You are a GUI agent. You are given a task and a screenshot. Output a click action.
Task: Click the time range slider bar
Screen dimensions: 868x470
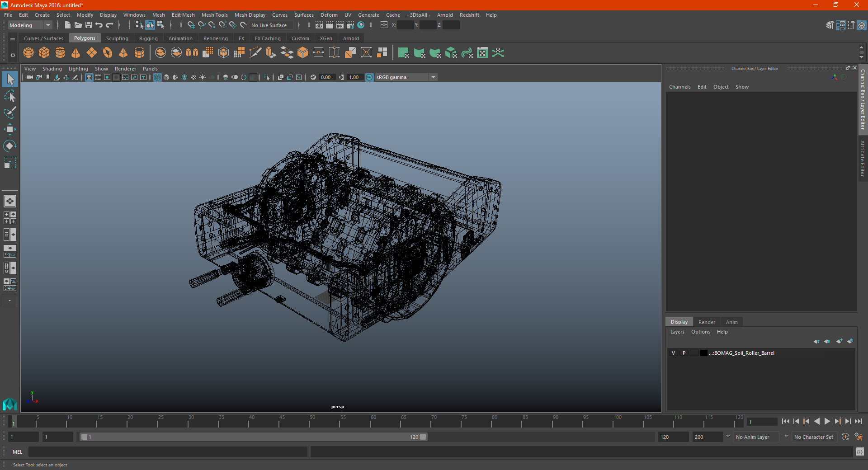pos(253,437)
